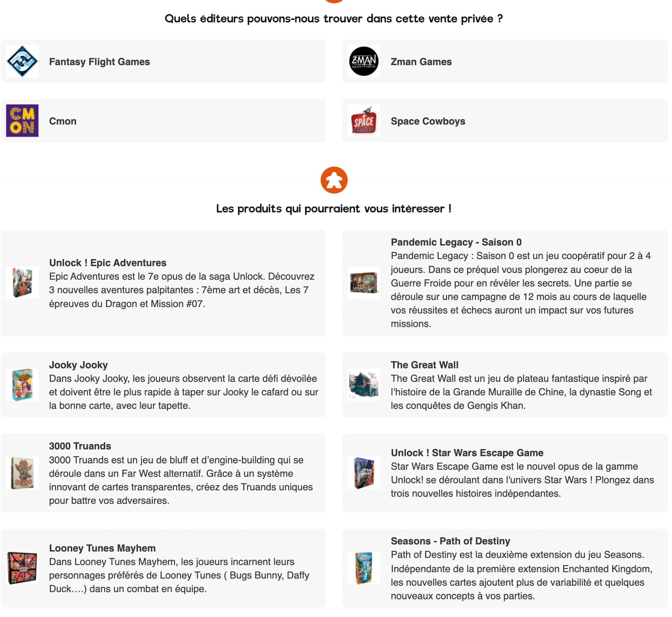Click the Zman Games round logo
672x617 pixels.
click(364, 61)
